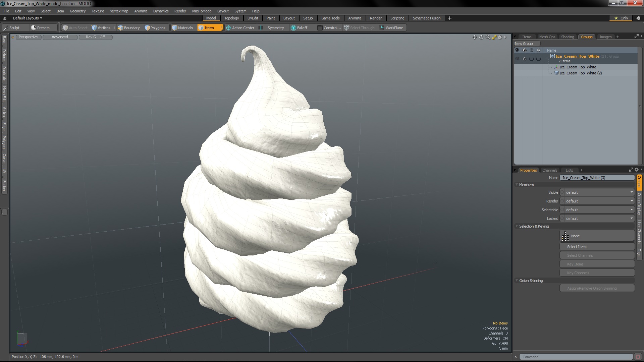Open the Polygon vertical sidebar tab
The image size is (644, 362).
click(4, 142)
